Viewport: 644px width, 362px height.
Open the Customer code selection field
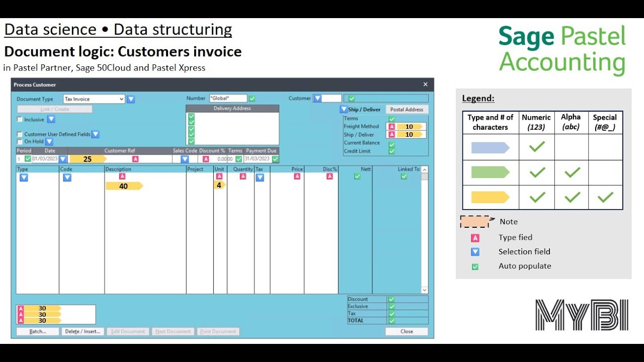(x=328, y=99)
